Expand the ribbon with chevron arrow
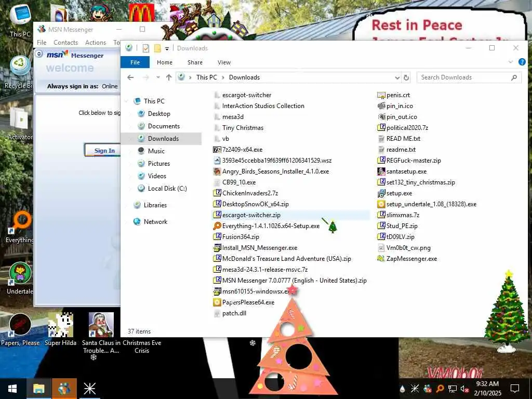 511,62
